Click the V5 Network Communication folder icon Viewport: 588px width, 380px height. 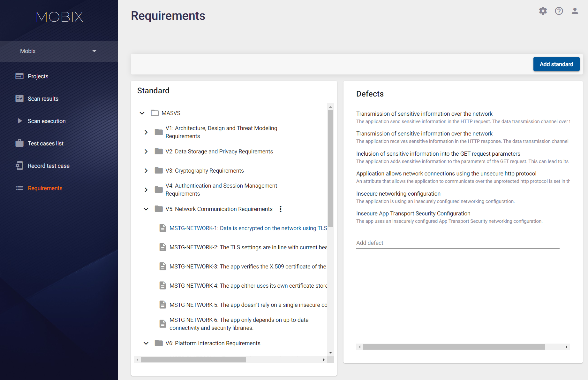click(x=159, y=209)
